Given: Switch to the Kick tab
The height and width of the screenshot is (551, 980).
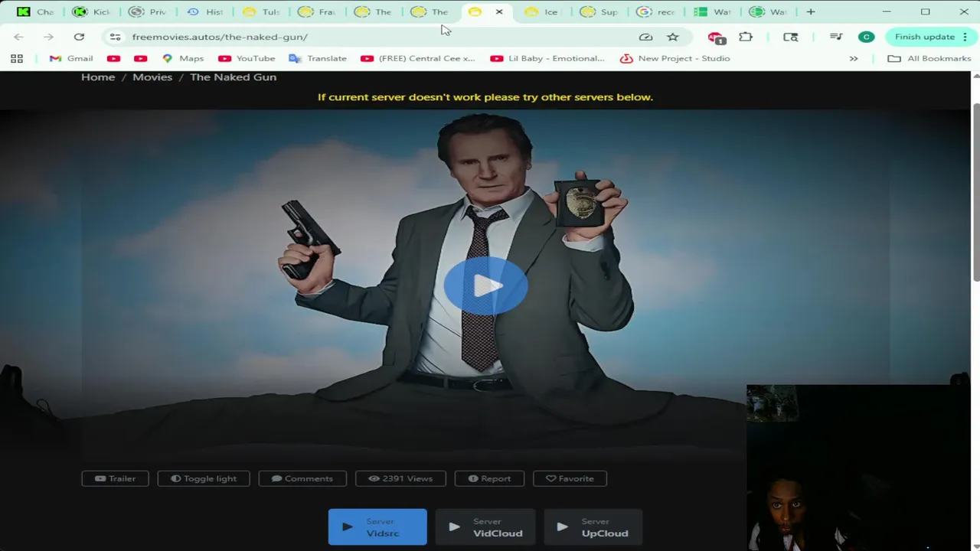Looking at the screenshot, I should pyautogui.click(x=92, y=11).
